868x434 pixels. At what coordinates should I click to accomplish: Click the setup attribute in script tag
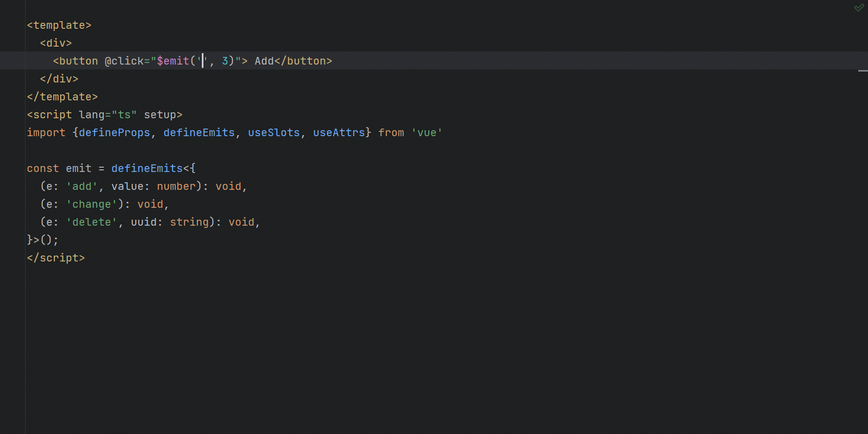tap(160, 114)
